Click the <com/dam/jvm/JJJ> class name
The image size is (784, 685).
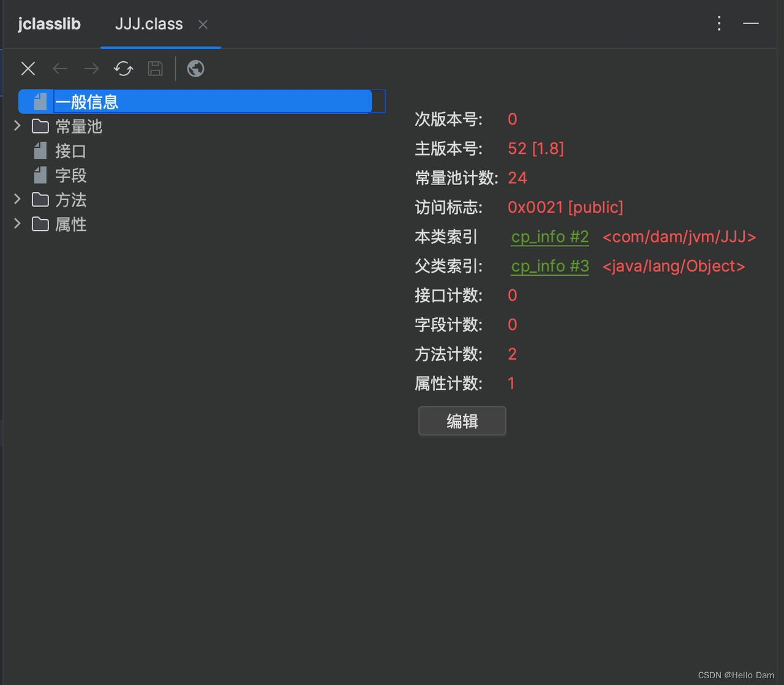click(679, 237)
